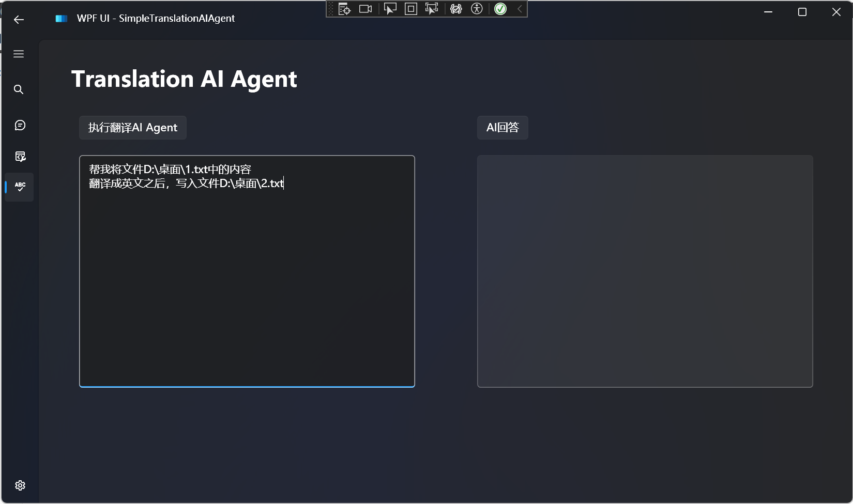This screenshot has width=853, height=504.
Task: Select the ABC translation page in sidebar
Action: (20, 187)
